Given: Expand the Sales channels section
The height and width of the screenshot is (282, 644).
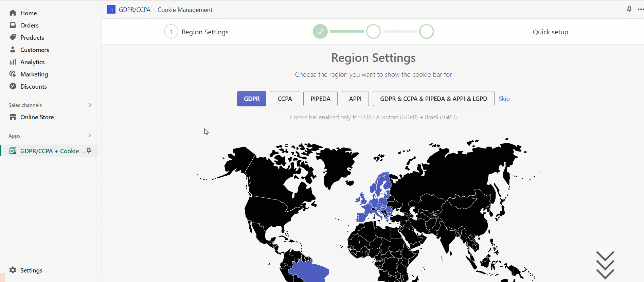Looking at the screenshot, I should (x=90, y=105).
